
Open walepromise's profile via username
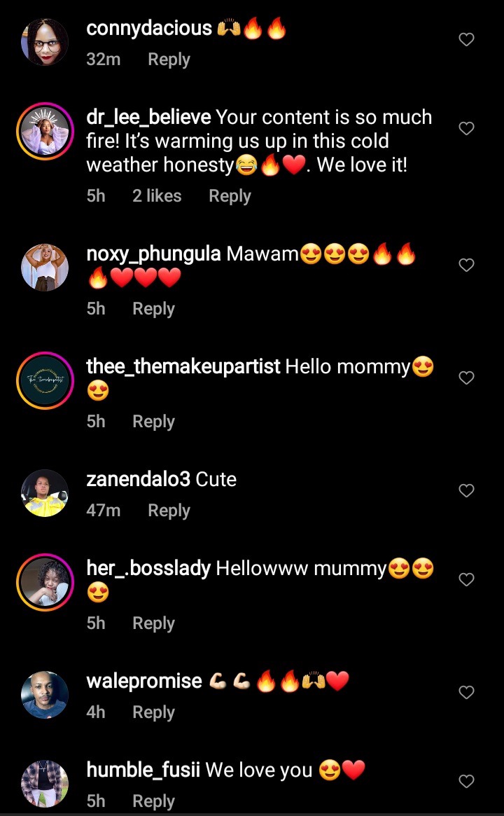tap(144, 681)
